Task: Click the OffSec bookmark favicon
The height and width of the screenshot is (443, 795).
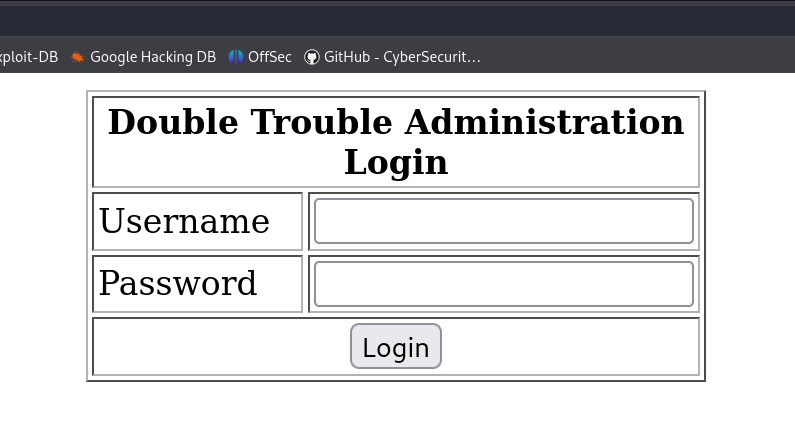Action: [236, 57]
